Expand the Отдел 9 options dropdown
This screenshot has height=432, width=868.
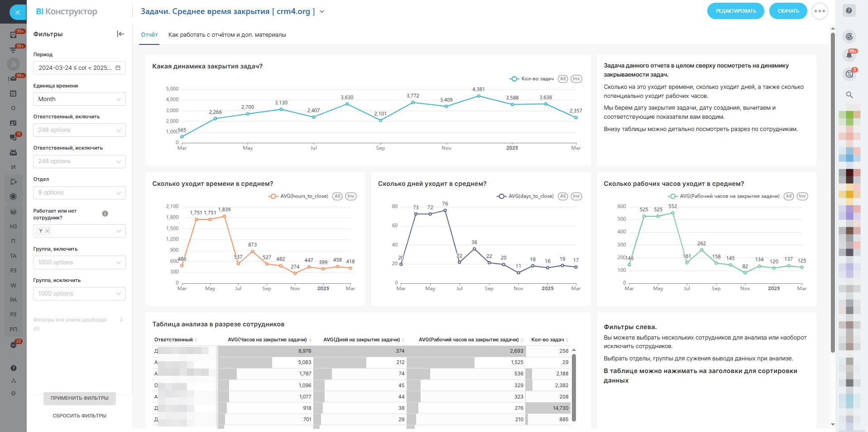coord(79,193)
